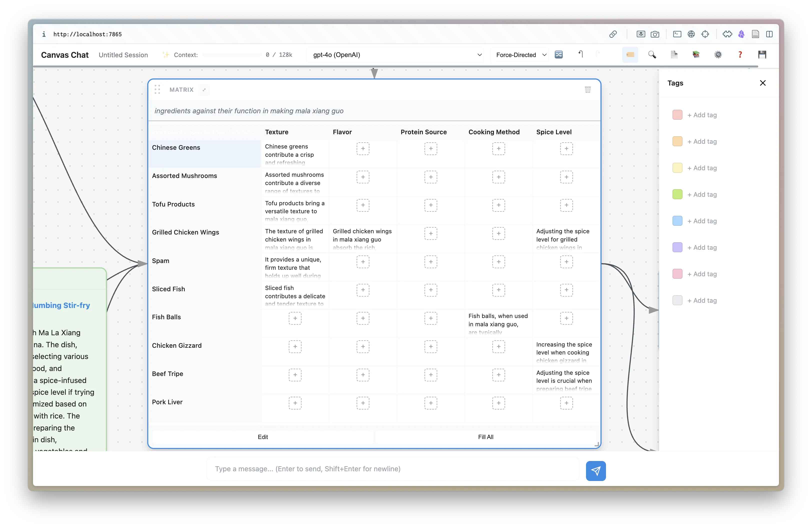The width and height of the screenshot is (812, 528).
Task: Click the shuffle icon beside Force-Directed
Action: coord(558,54)
